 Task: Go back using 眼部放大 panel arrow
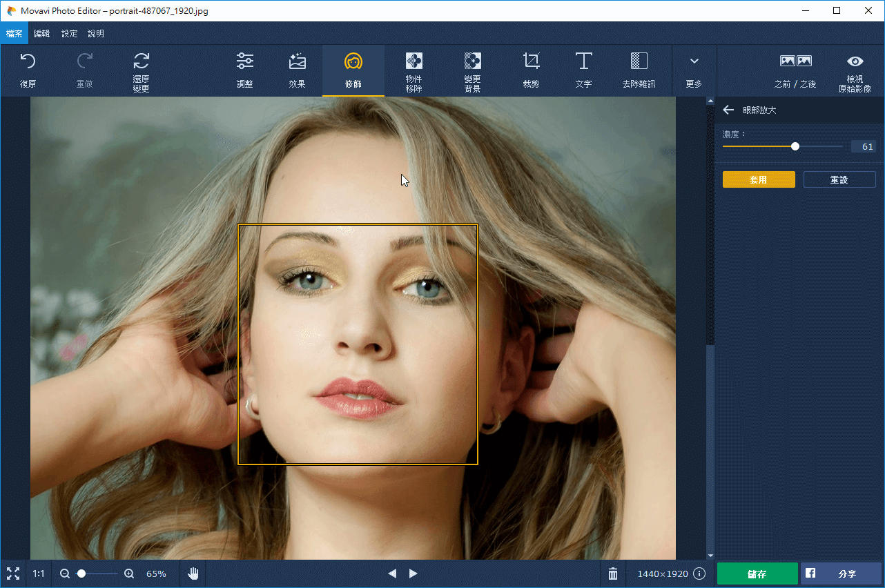point(728,110)
